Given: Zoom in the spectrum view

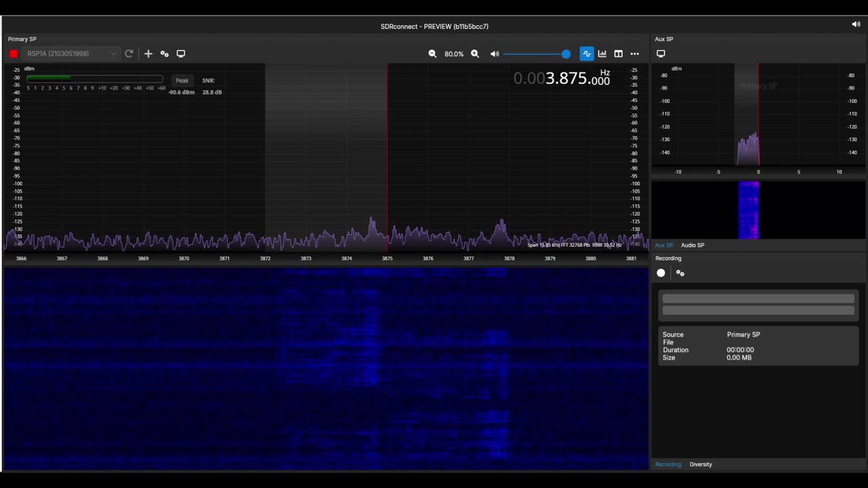Looking at the screenshot, I should pyautogui.click(x=475, y=54).
